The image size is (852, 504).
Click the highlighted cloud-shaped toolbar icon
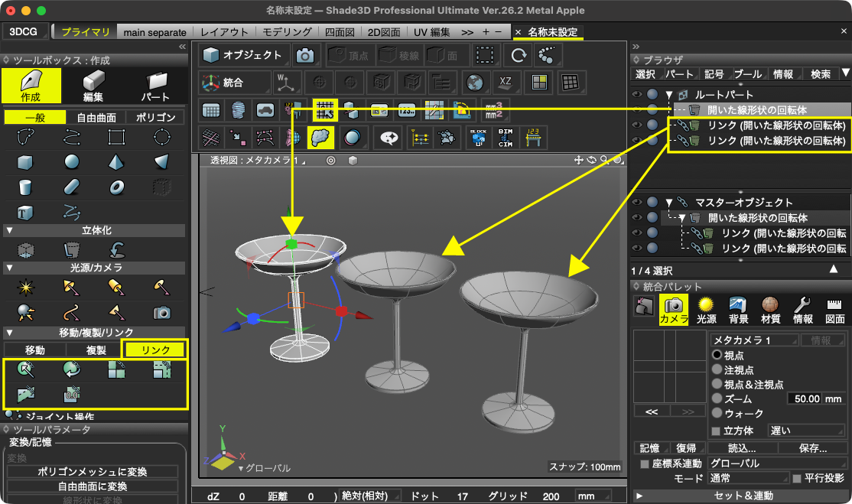(320, 138)
